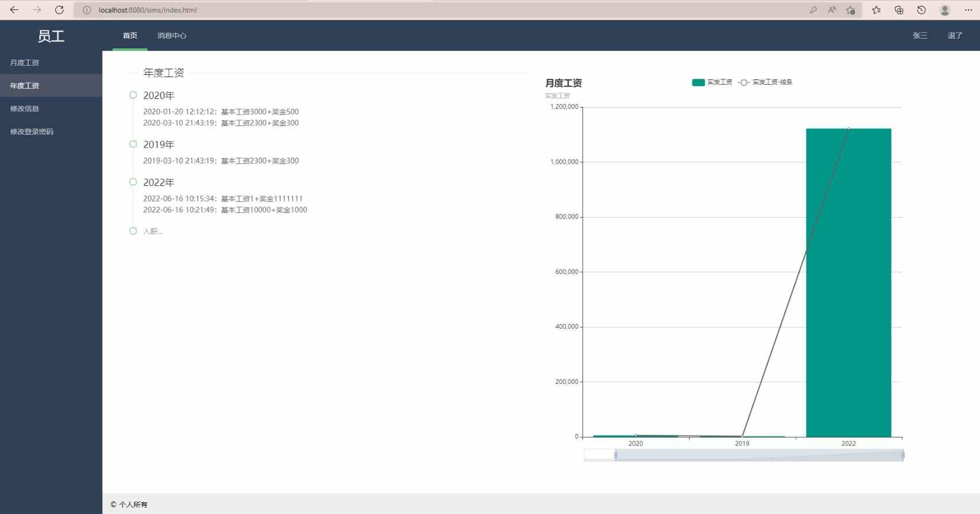The width and height of the screenshot is (980, 514).
Task: Click the 入职... timeline circle marker
Action: tap(133, 231)
